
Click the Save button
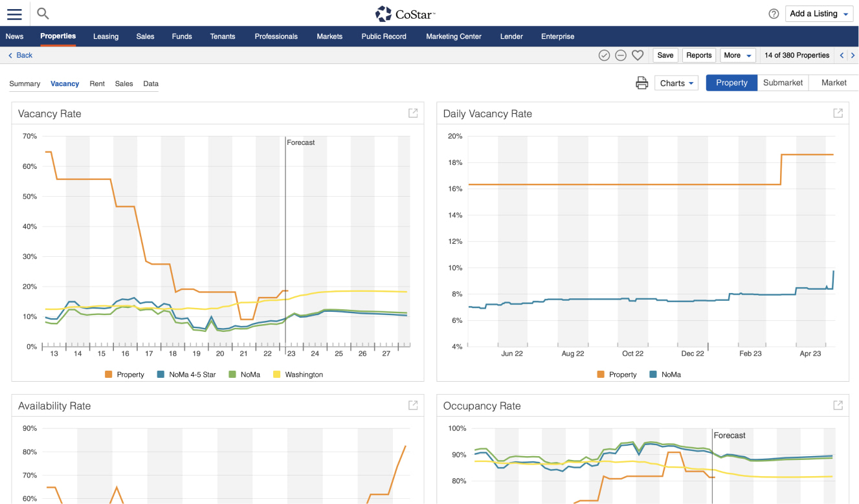pyautogui.click(x=665, y=56)
